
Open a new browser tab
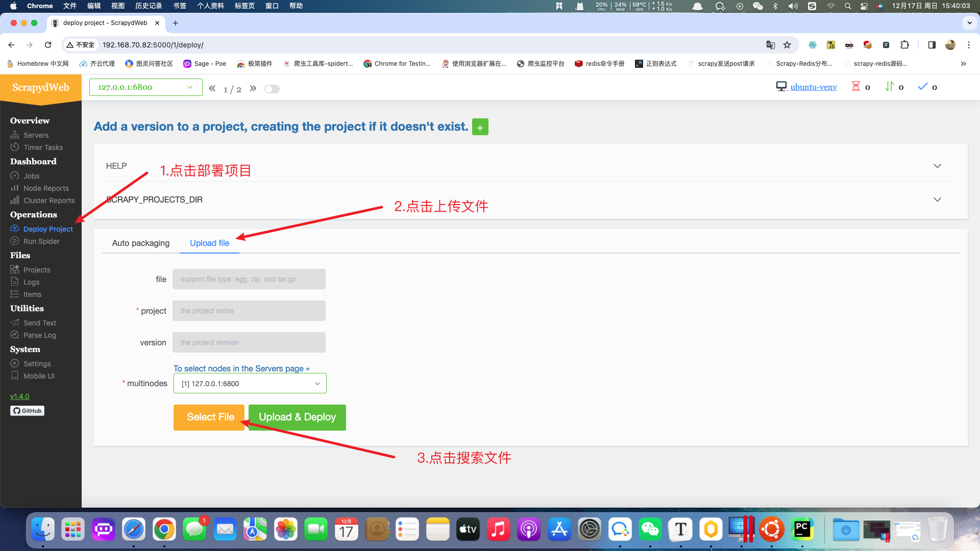point(176,23)
